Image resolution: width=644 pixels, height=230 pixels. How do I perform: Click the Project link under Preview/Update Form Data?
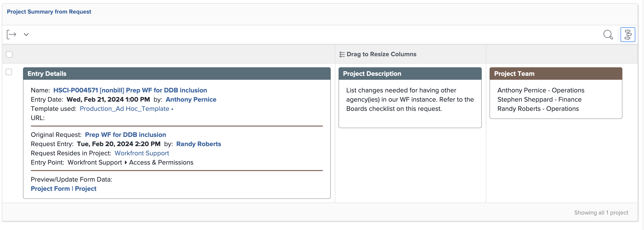(86, 189)
